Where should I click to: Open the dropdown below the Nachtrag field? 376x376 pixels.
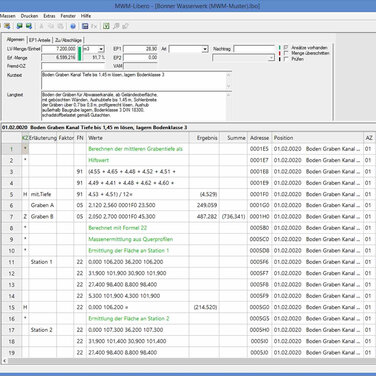tap(271, 58)
